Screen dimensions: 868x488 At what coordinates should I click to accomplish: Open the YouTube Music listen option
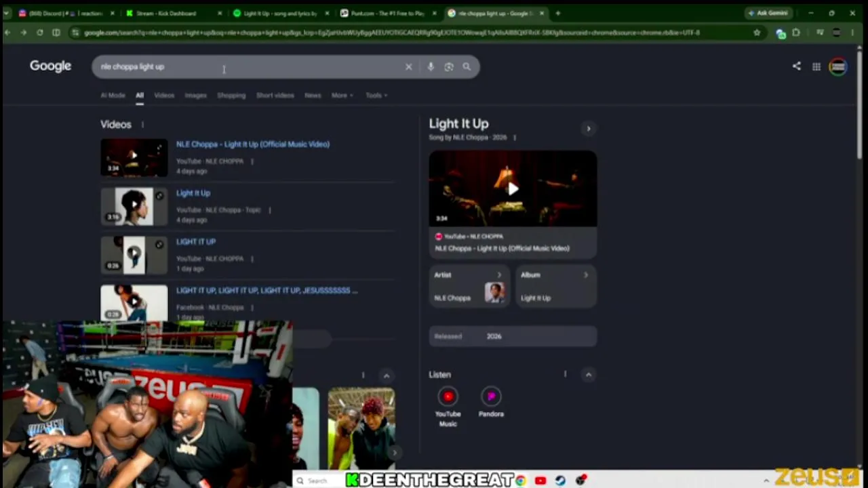pyautogui.click(x=448, y=407)
